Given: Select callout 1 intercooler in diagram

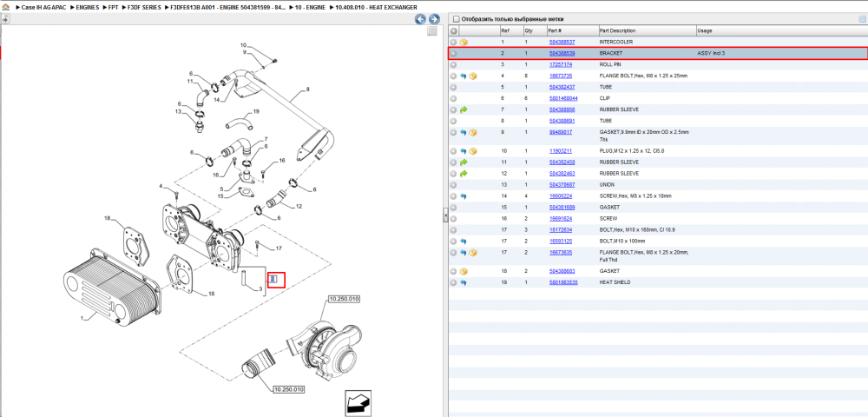Looking at the screenshot, I should coord(82,319).
